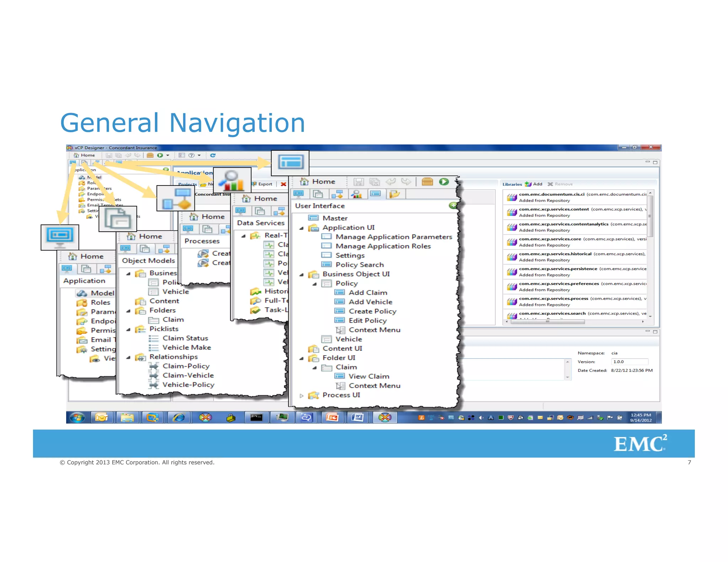Click the Export button near Projects
The width and height of the screenshot is (728, 562).
262,184
